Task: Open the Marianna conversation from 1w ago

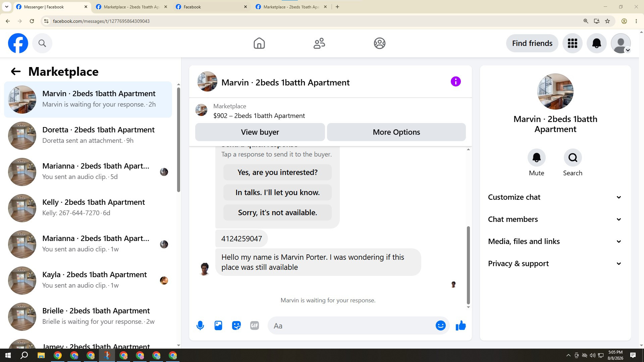Action: click(88, 244)
